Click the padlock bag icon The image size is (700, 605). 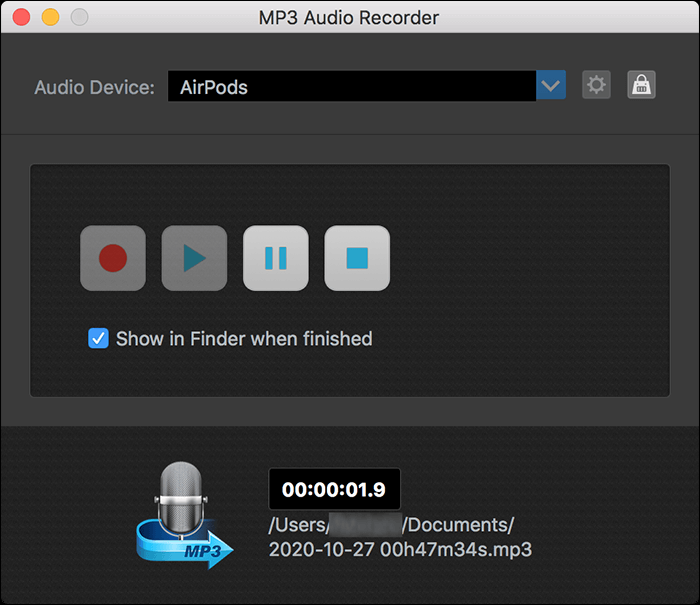pos(641,85)
